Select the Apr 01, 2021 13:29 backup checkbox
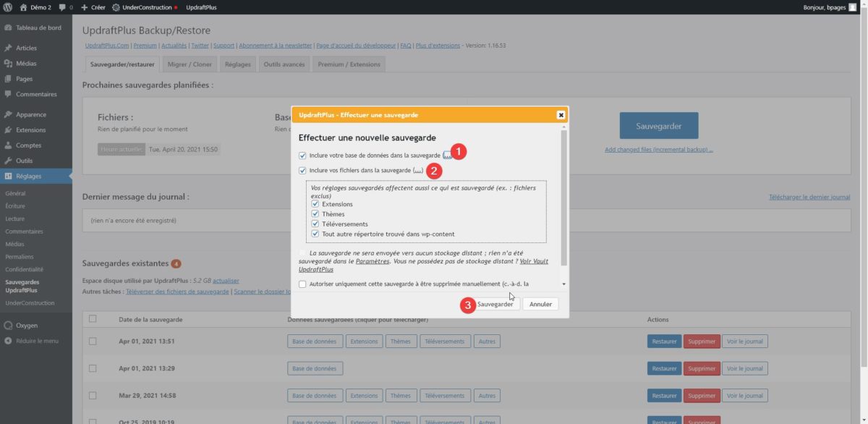This screenshot has height=424, width=868. 92,368
